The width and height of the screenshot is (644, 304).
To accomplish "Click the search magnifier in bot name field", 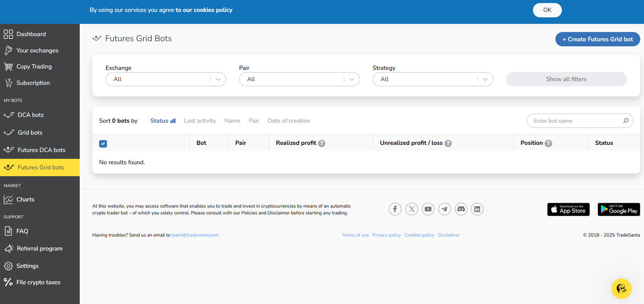I will click(625, 121).
